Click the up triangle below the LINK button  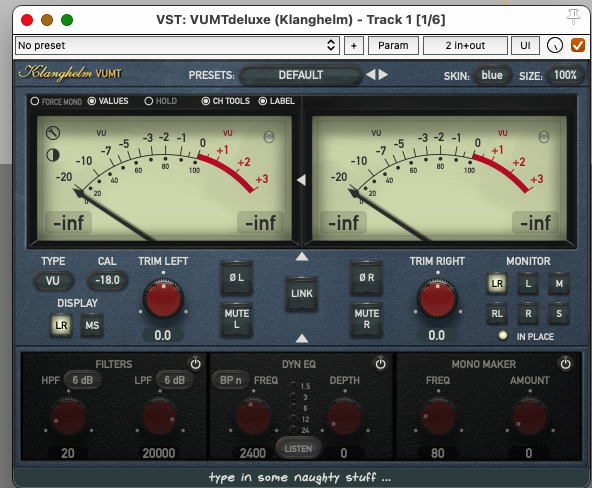pyautogui.click(x=302, y=338)
